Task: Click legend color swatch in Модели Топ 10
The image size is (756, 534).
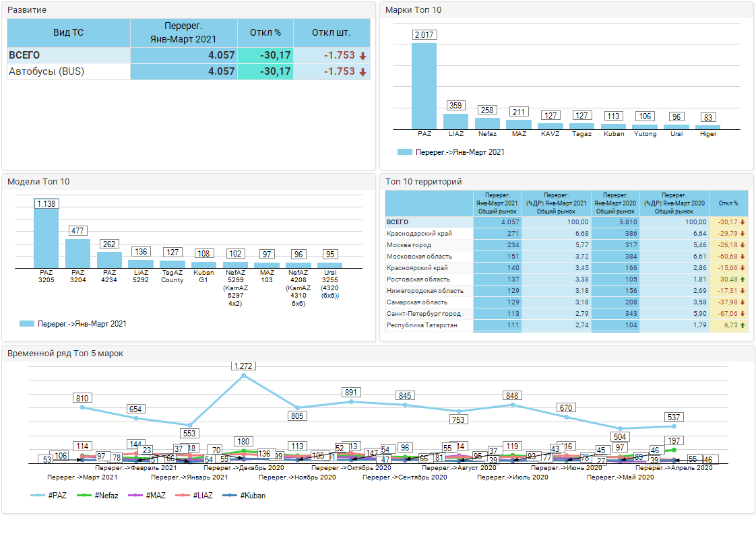Action: [x=27, y=324]
